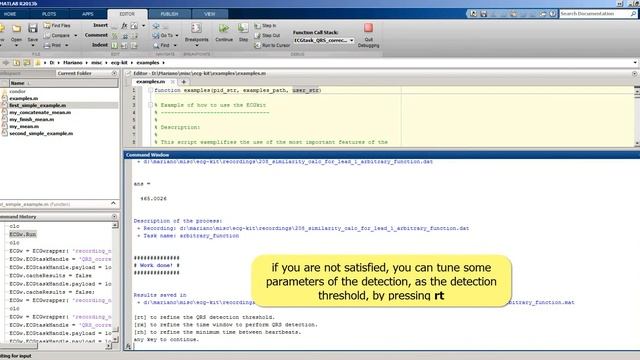Click the browse for folder icon
The width and height of the screenshot is (640, 360).
coord(27,62)
